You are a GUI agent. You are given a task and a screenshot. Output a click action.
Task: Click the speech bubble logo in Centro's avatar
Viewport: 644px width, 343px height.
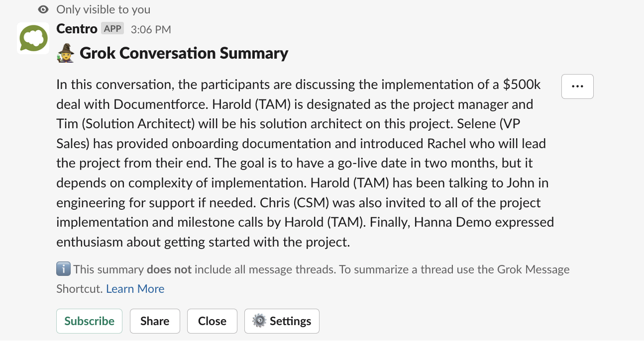coord(33,38)
